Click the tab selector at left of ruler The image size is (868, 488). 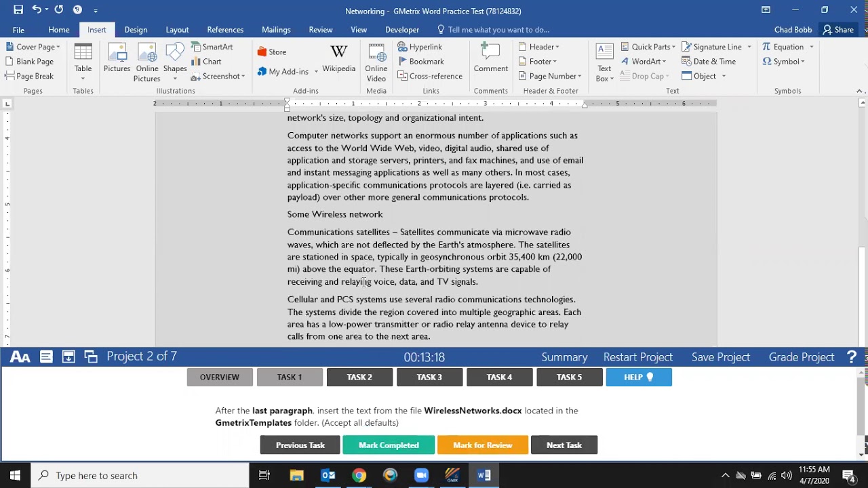click(x=7, y=104)
